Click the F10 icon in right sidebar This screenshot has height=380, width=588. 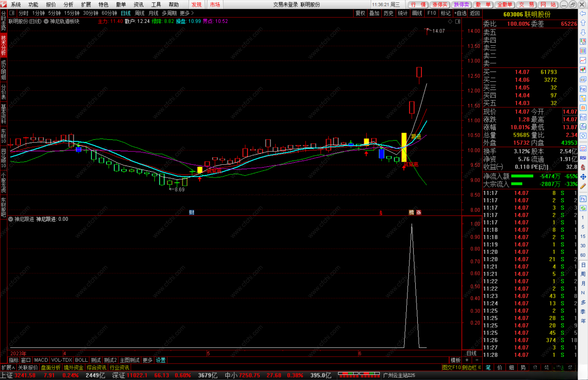click(583, 89)
